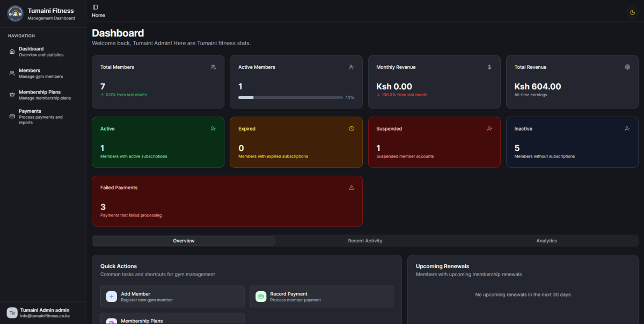Click the Home breadcrumb link

[98, 16]
